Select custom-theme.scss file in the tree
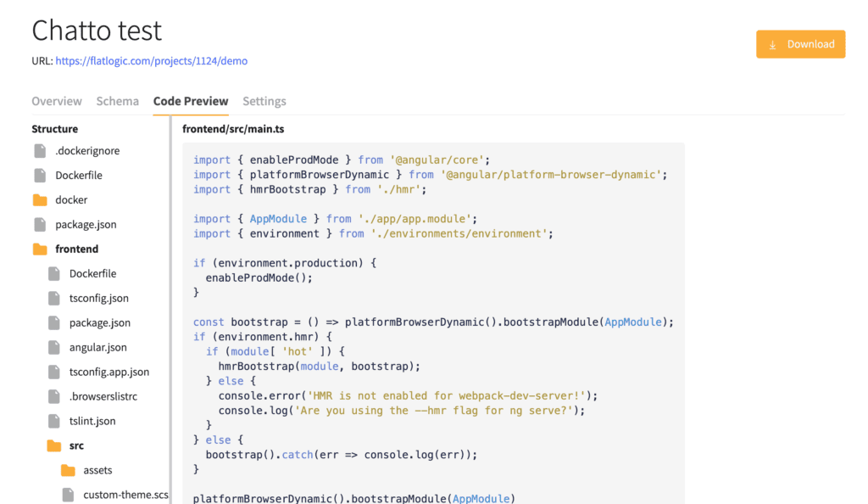This screenshot has height=504, width=868. click(x=125, y=495)
